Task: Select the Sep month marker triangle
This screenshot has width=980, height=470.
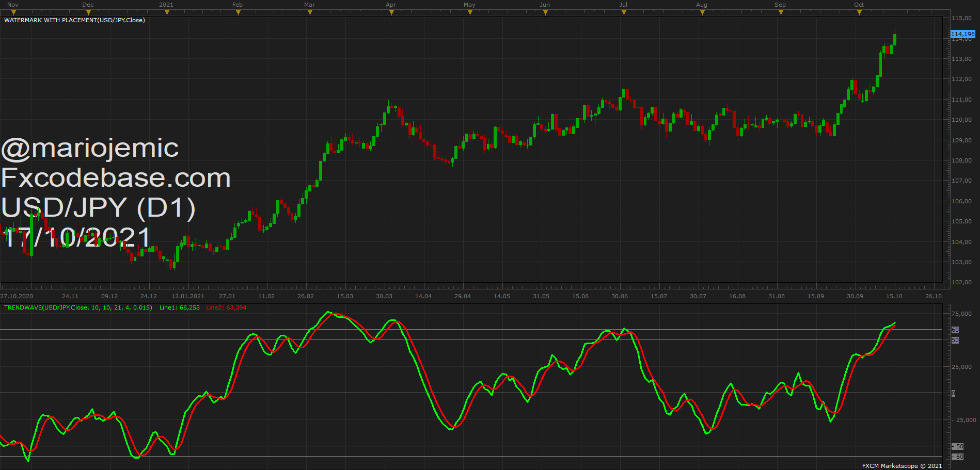Action: 781,12
